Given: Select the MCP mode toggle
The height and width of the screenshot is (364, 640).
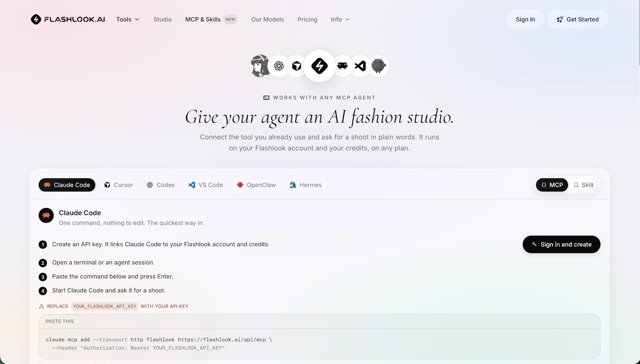Looking at the screenshot, I should (552, 185).
